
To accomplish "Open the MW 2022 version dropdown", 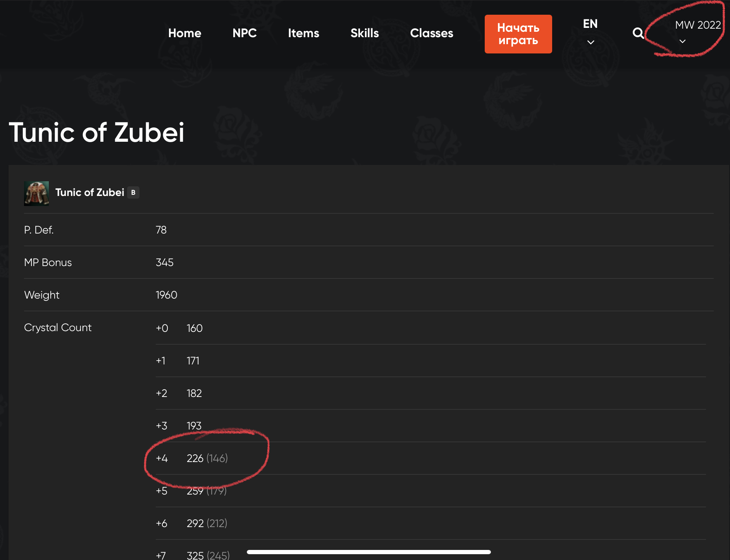I will click(697, 25).
